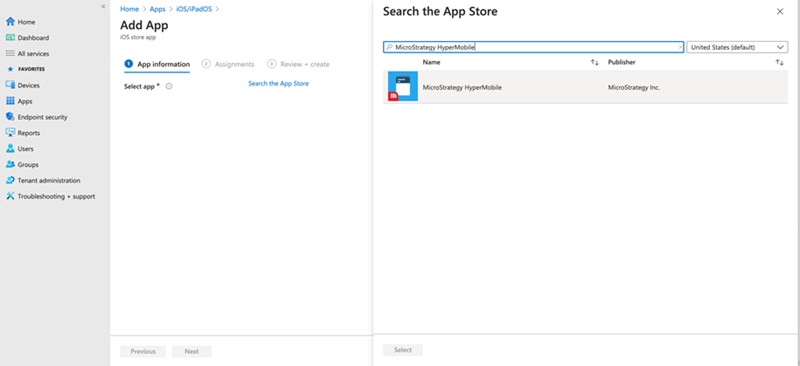
Task: Open the Users icon in sidebar
Action: pos(10,149)
